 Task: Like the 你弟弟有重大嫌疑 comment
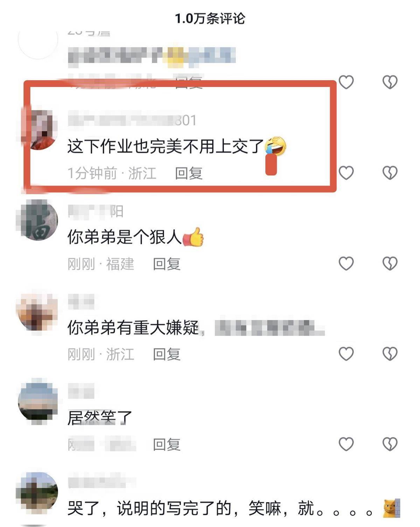click(x=346, y=354)
